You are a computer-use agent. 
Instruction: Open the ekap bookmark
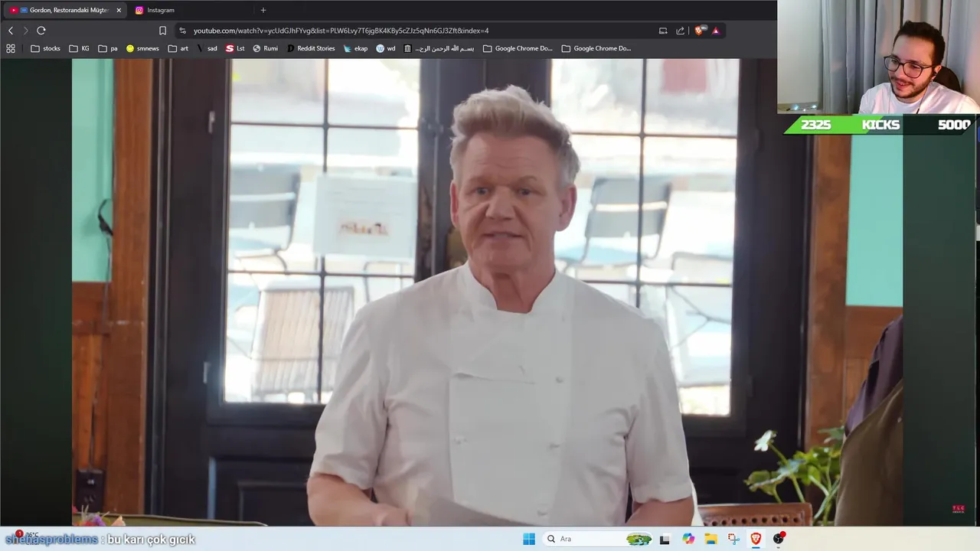click(356, 48)
